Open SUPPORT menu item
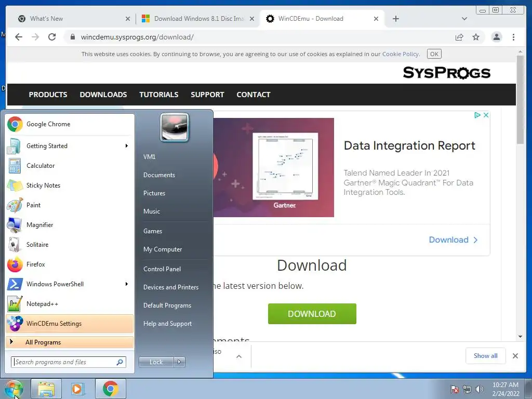532x399 pixels. tap(207, 95)
